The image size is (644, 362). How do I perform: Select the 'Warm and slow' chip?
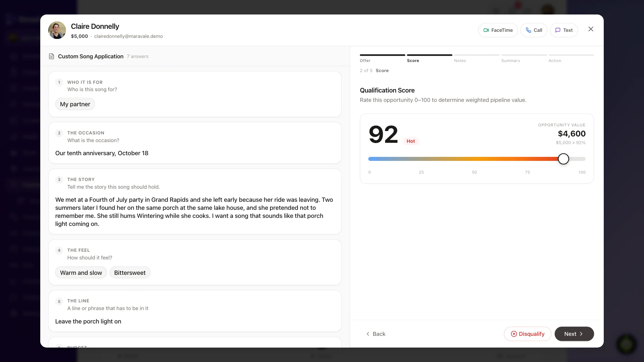(x=81, y=273)
